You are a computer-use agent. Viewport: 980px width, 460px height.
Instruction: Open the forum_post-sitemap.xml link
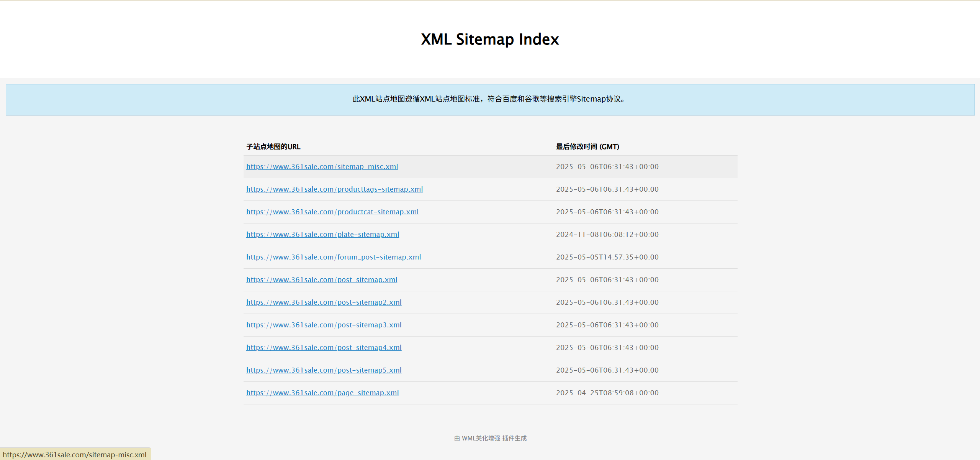(334, 257)
